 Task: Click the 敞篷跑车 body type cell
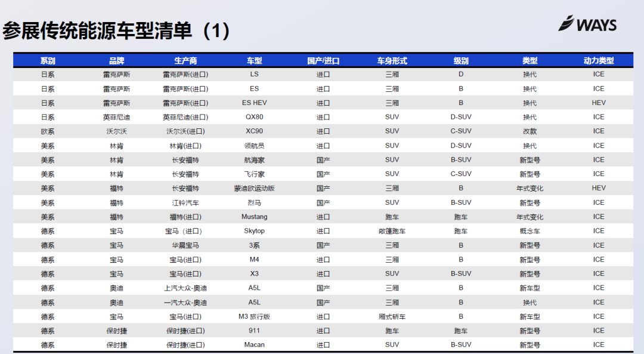[x=392, y=231]
